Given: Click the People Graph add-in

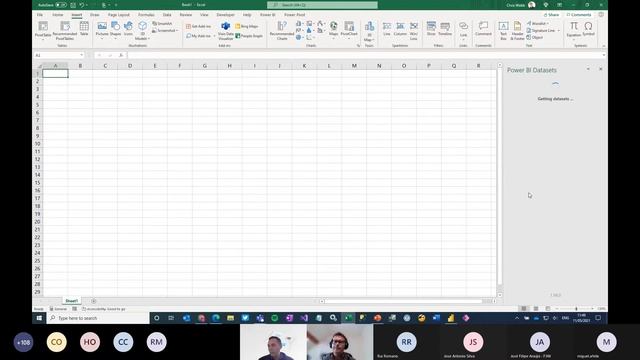Looking at the screenshot, I should click(x=249, y=36).
